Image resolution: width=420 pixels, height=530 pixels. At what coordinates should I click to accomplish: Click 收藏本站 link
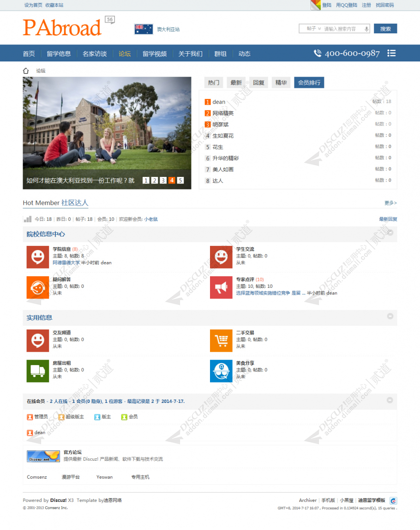click(54, 5)
